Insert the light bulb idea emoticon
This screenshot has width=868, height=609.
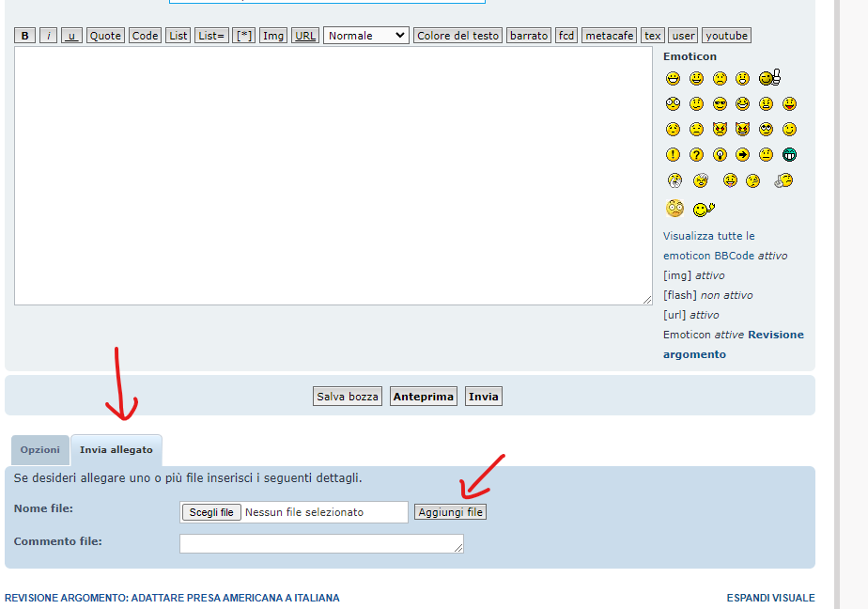tap(720, 155)
